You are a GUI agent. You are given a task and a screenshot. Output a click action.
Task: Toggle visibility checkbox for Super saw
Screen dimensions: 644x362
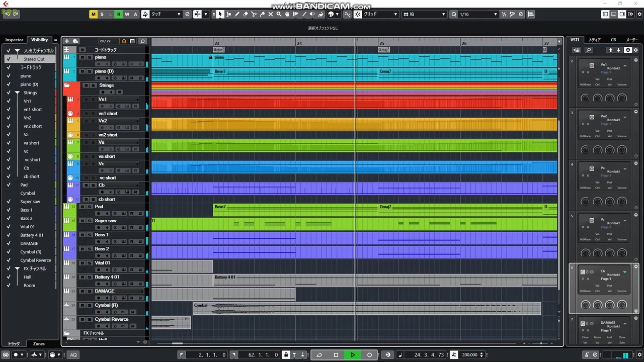coord(9,202)
